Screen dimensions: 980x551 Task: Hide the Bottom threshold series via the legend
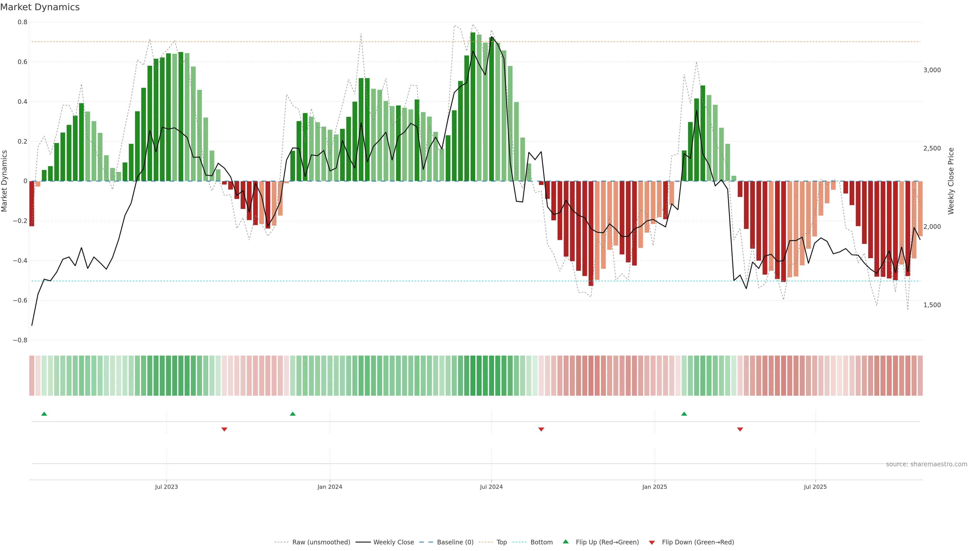(541, 542)
